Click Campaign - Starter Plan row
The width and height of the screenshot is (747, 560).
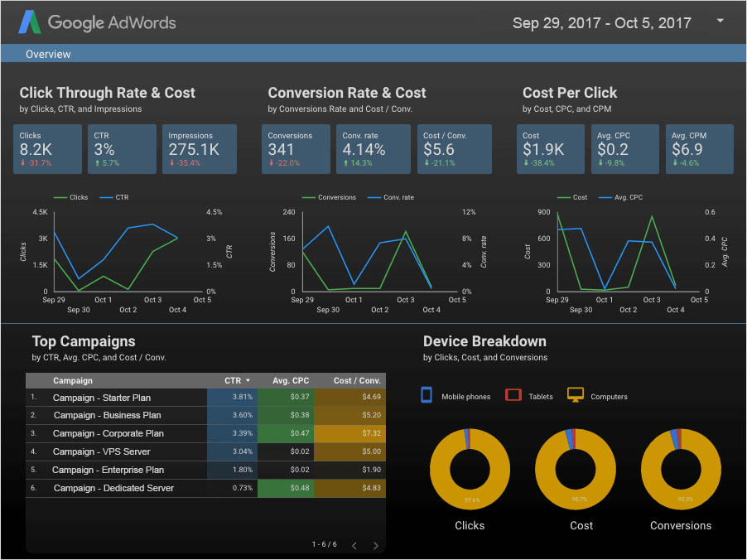pyautogui.click(x=205, y=397)
